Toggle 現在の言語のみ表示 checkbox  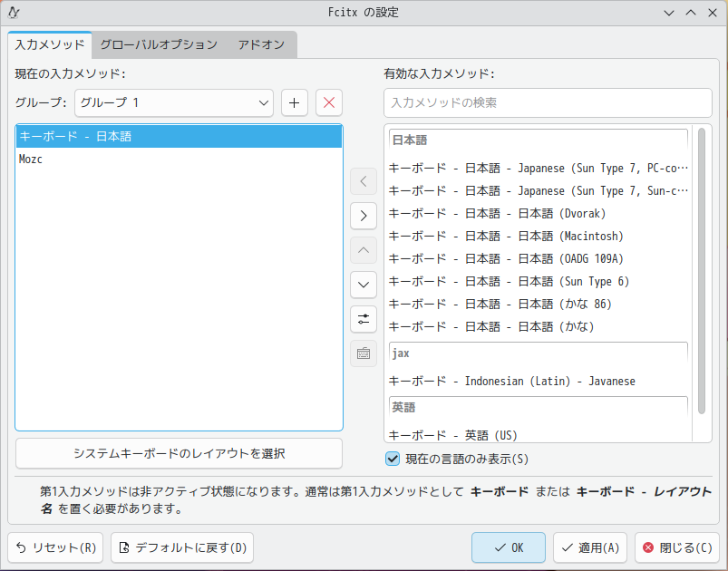click(x=393, y=460)
